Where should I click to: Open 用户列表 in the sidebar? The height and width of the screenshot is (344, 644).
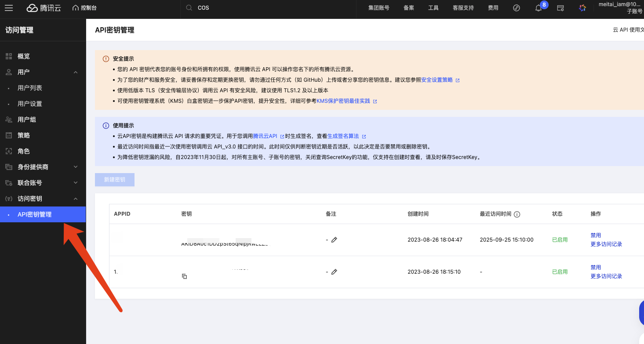(30, 88)
